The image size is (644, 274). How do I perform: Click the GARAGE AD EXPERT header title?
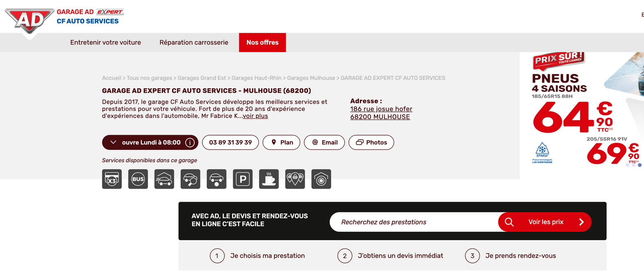pyautogui.click(x=90, y=12)
